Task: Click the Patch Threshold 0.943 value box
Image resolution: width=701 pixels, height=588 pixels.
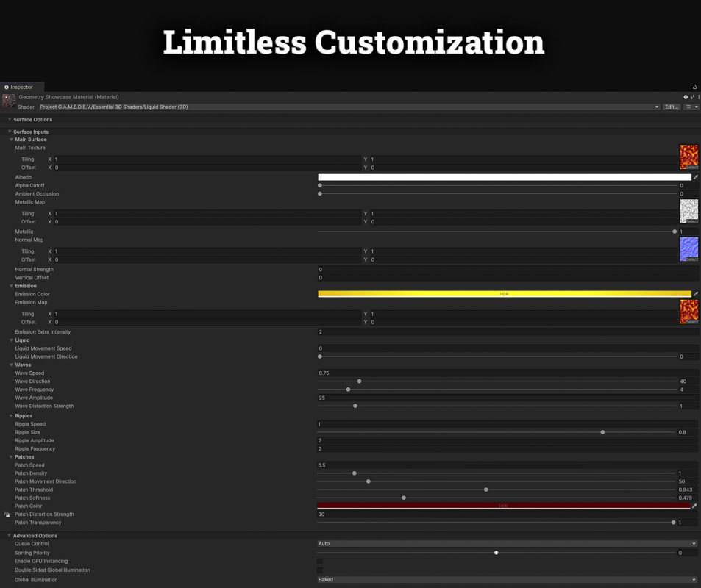Action: tap(688, 490)
